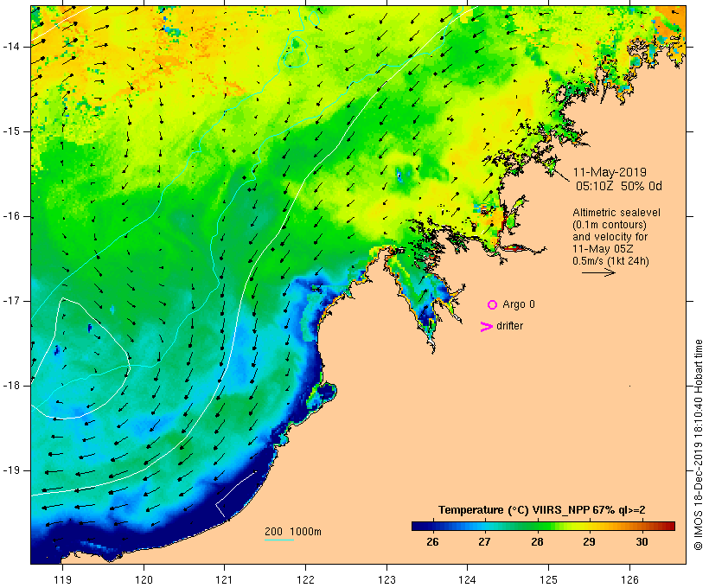709x588 pixels.
Task: Click the 30 tick on color bar
Action: tap(642, 542)
